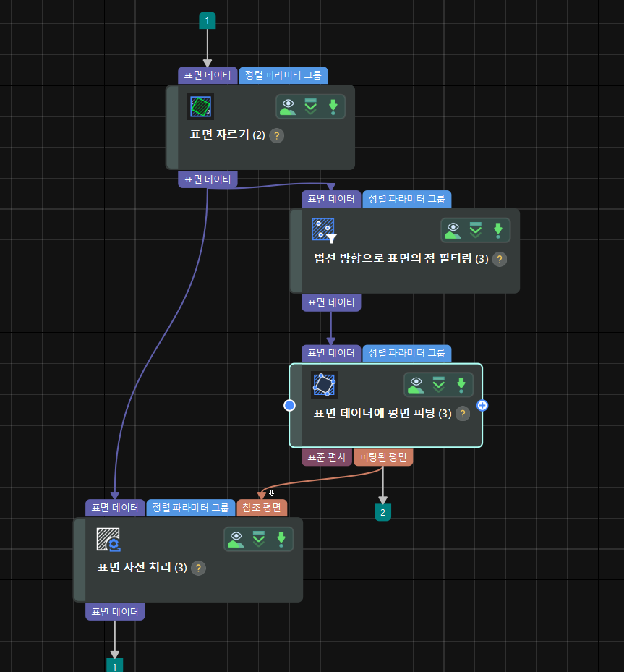This screenshot has width=624, height=672.
Task: Toggle visualization eye on 표면 데이터에 평면 피팅 (3)
Action: click(x=416, y=384)
